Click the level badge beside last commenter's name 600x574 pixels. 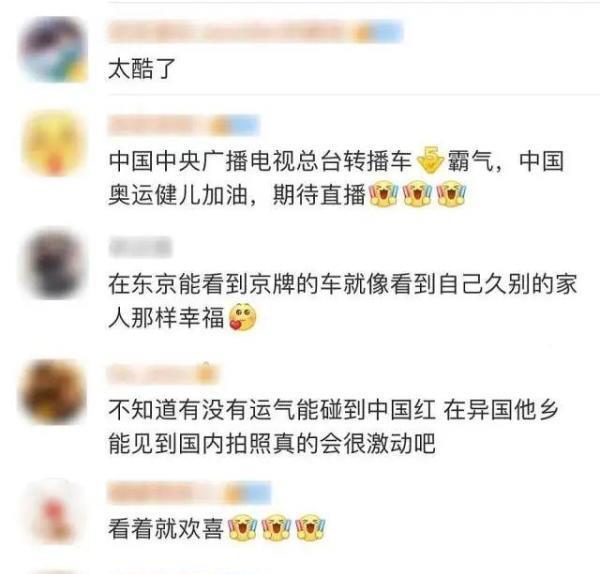pos(247,493)
